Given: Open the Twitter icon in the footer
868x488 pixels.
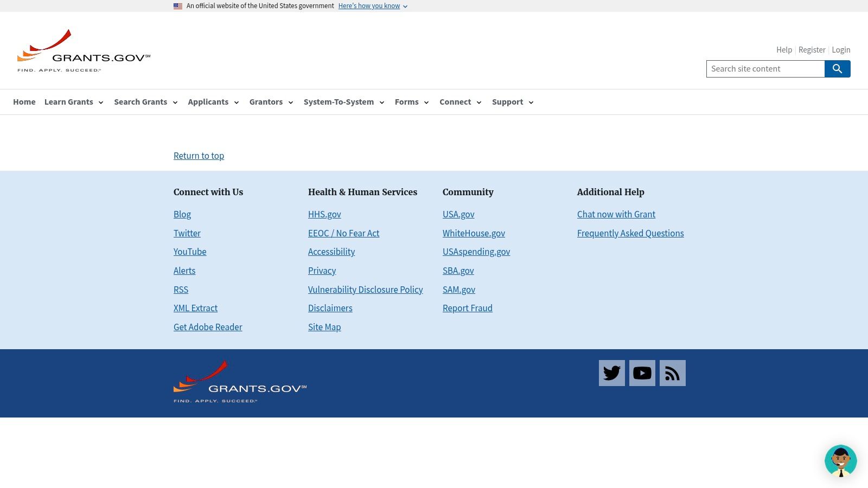Looking at the screenshot, I should click(x=612, y=373).
